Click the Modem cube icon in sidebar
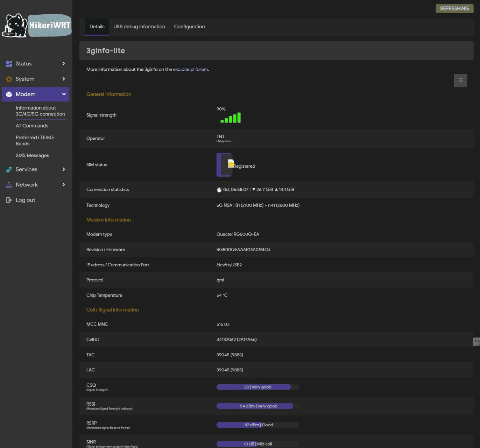 [x=9, y=94]
